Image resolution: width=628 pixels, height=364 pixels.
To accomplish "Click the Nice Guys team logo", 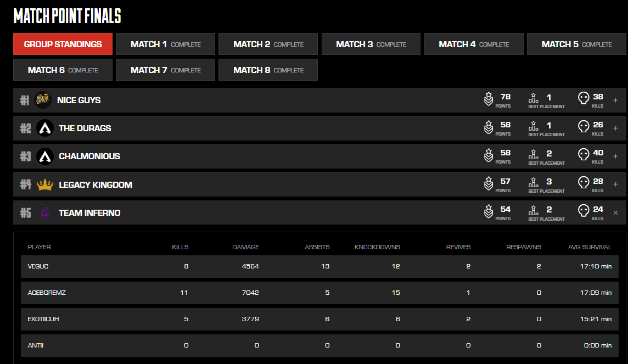I will (42, 100).
